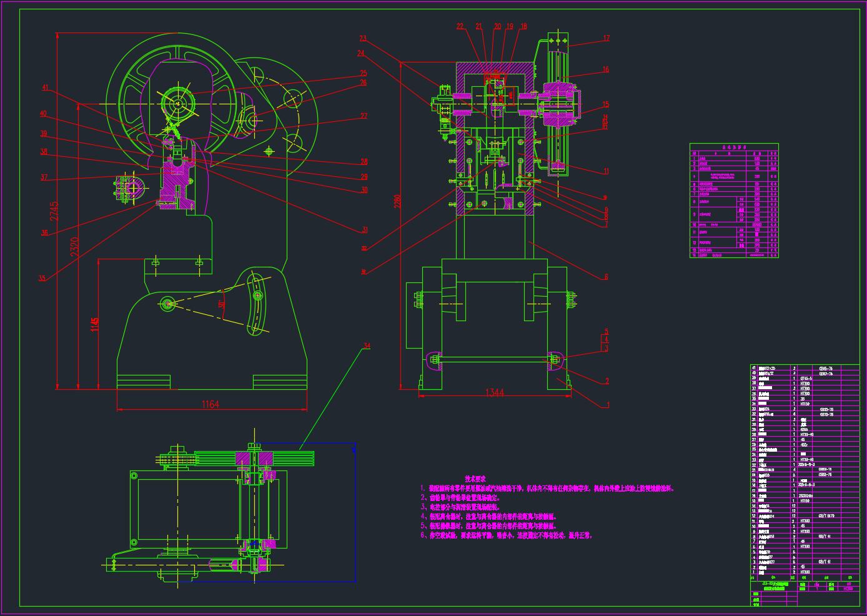Select part callout number 37
The height and width of the screenshot is (616, 867).
pyautogui.click(x=44, y=177)
